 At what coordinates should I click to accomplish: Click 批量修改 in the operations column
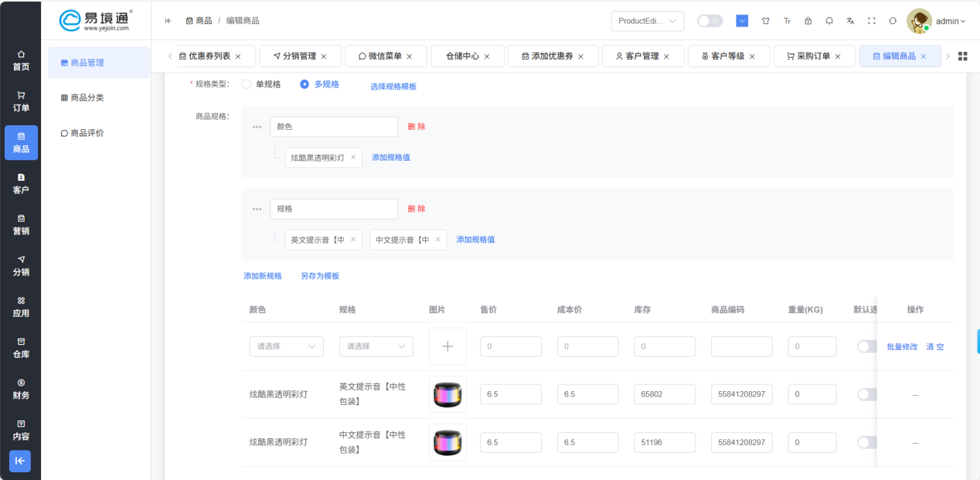(902, 347)
